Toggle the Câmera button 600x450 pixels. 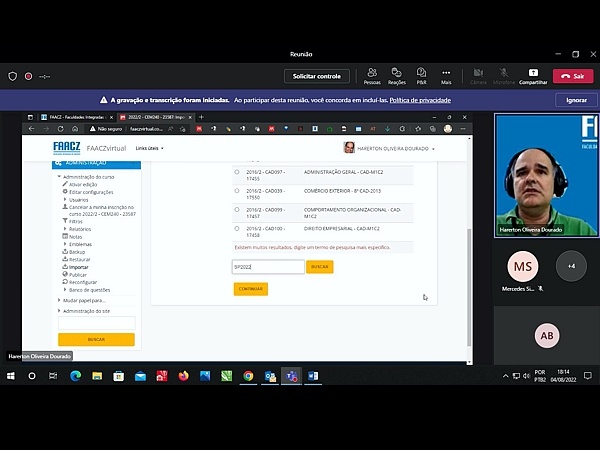(478, 76)
